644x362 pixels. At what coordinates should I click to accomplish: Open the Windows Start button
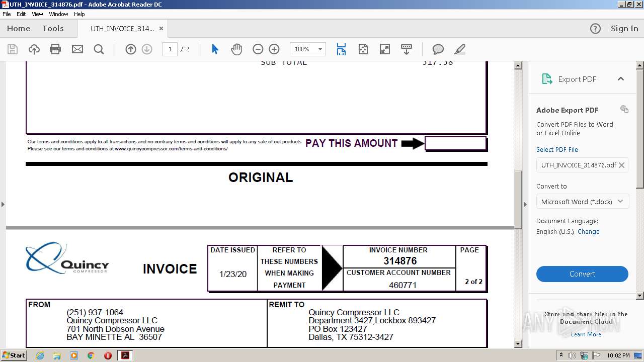tap(14, 355)
